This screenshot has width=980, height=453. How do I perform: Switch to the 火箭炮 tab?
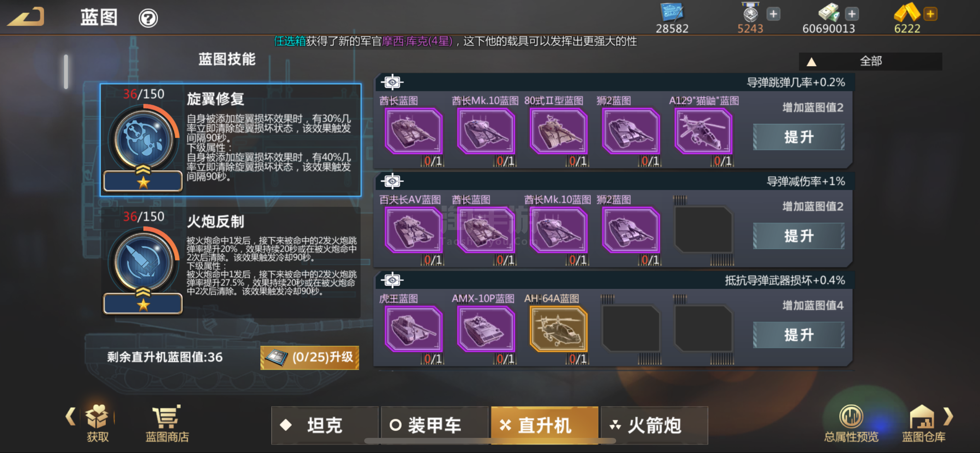[x=654, y=425]
